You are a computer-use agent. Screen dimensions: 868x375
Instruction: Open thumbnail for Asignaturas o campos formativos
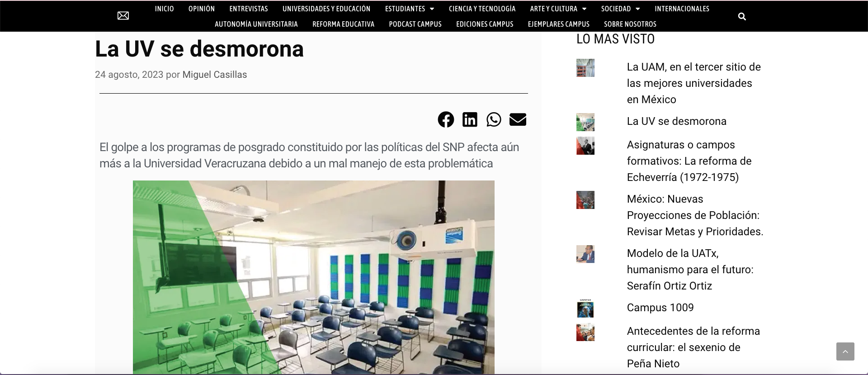585,146
